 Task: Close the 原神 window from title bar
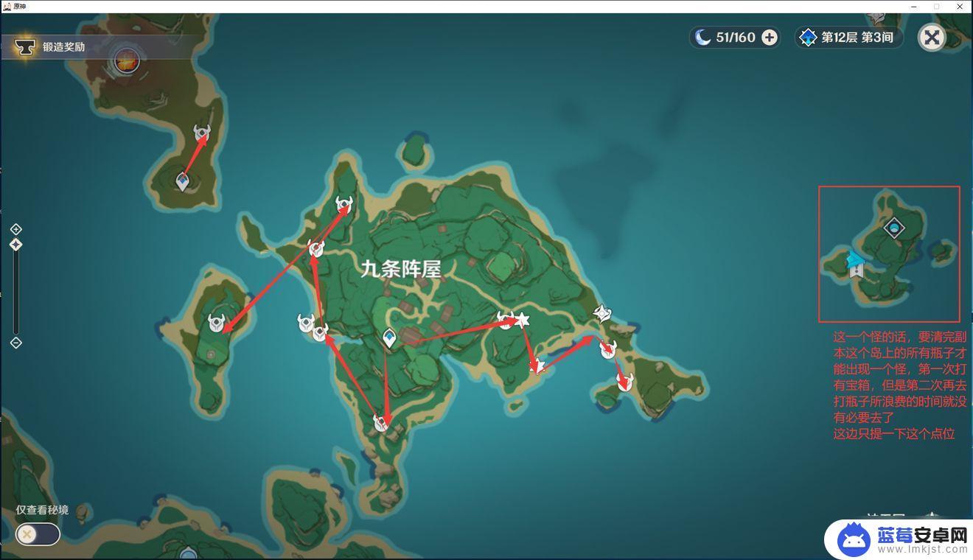coord(960,6)
